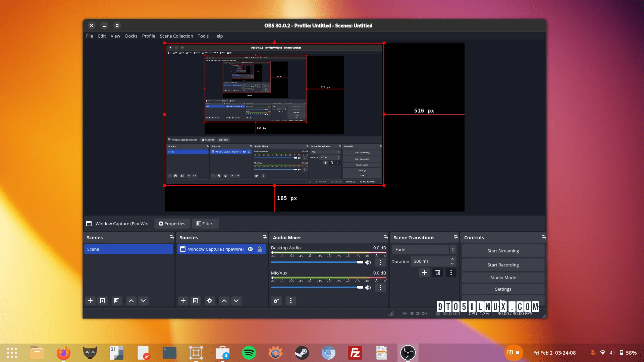The width and height of the screenshot is (644, 362).
Task: Increase transition duration with up stepper
Action: click(x=452, y=259)
